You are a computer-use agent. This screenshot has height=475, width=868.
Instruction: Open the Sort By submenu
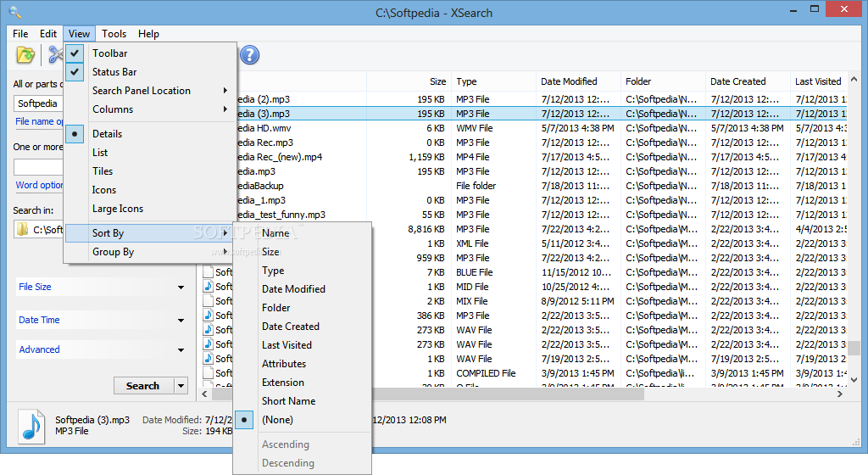pyautogui.click(x=148, y=233)
